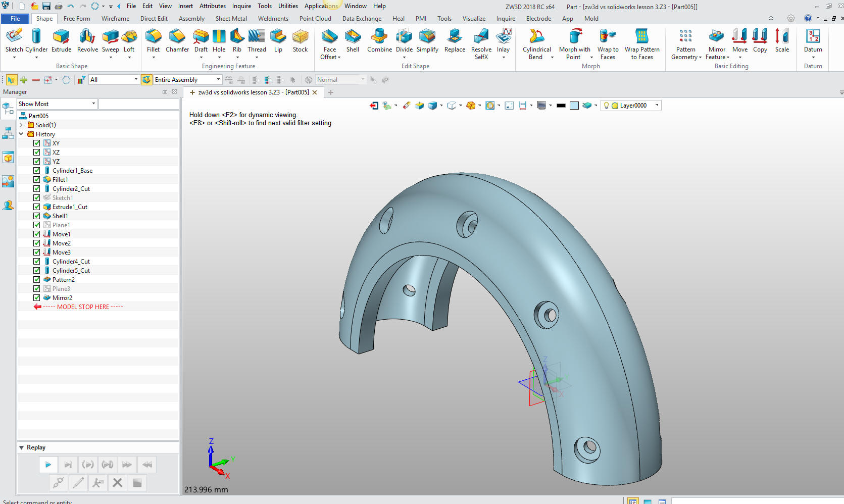Toggle the Fillet1 feature checkbox
This screenshot has height=504, width=844.
click(x=37, y=180)
